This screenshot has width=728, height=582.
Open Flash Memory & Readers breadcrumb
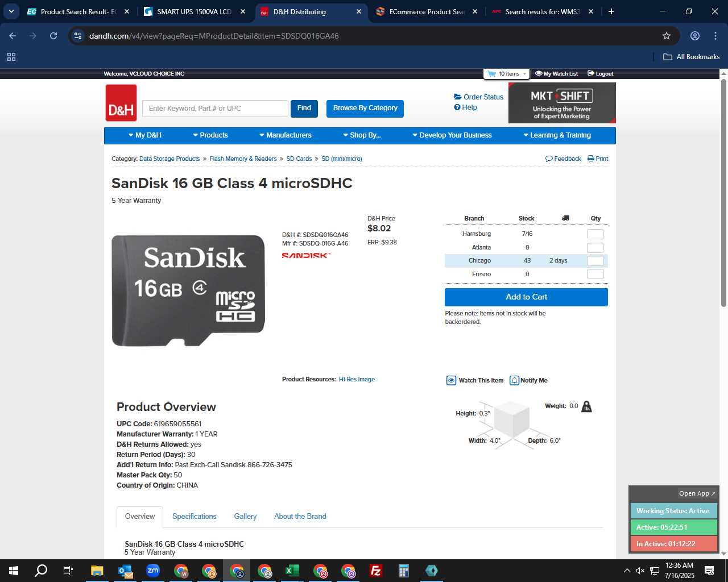(x=243, y=159)
